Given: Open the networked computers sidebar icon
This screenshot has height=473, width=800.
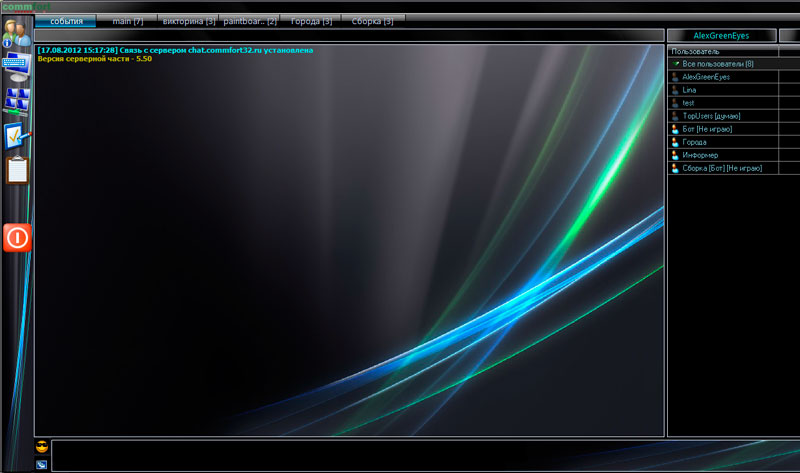Looking at the screenshot, I should pyautogui.click(x=17, y=100).
